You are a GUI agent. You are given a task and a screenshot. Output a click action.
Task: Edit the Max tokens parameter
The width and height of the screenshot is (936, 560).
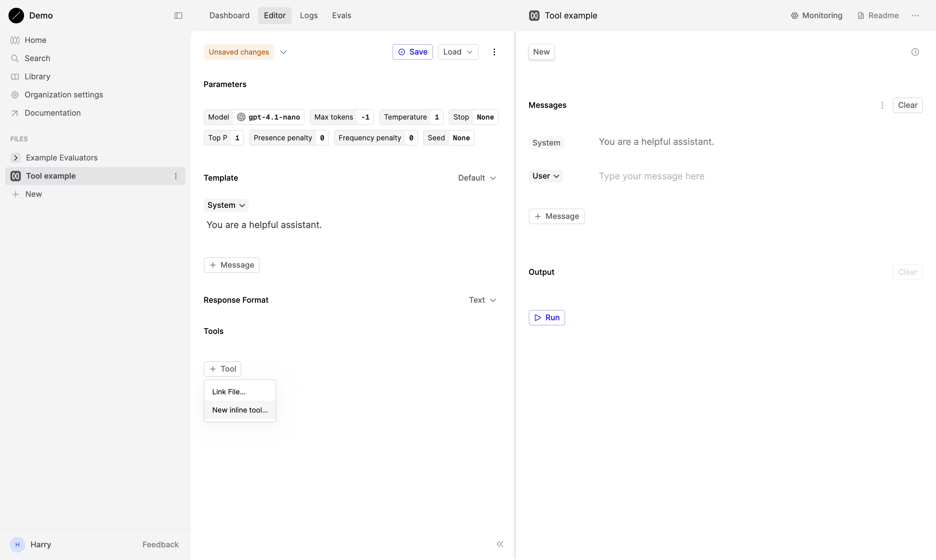(342, 117)
